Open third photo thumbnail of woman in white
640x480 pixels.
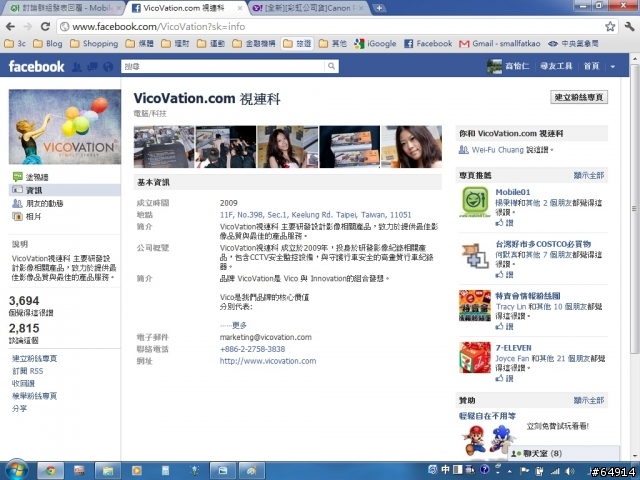point(287,147)
